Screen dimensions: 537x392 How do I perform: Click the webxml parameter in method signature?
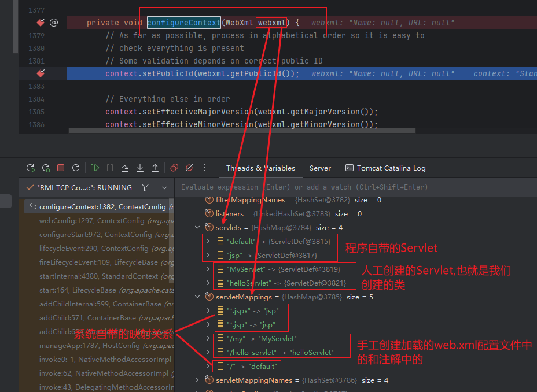click(x=271, y=23)
